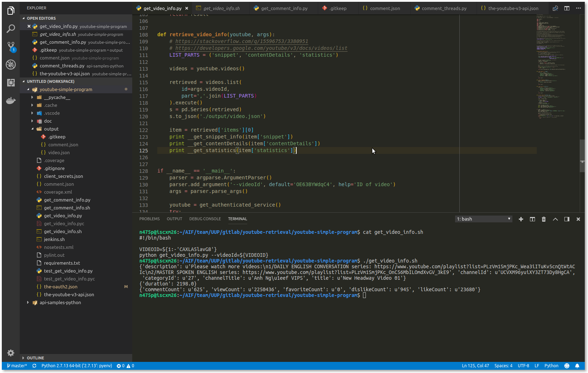The image size is (588, 373).
Task: Close the terminal panel
Action: tap(578, 219)
